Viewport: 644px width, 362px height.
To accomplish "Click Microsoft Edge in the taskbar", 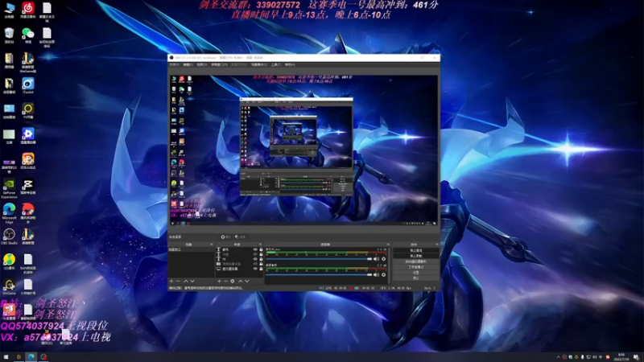I will point(31,357).
